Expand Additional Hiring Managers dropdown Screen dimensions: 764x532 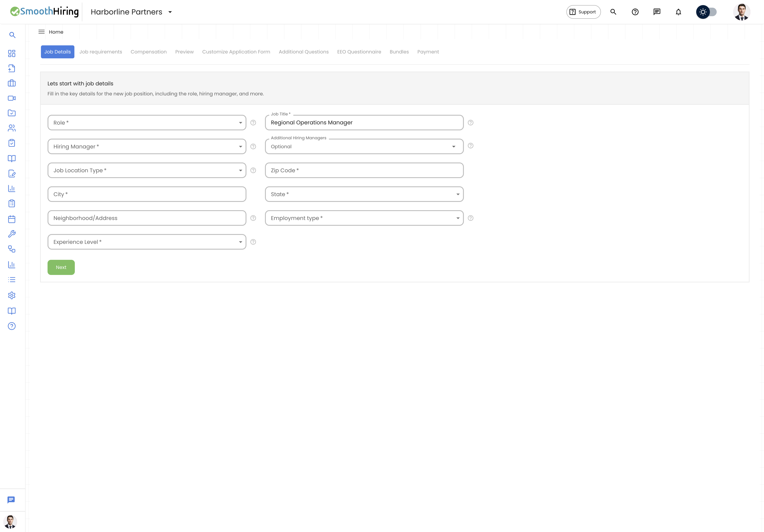click(x=364, y=147)
